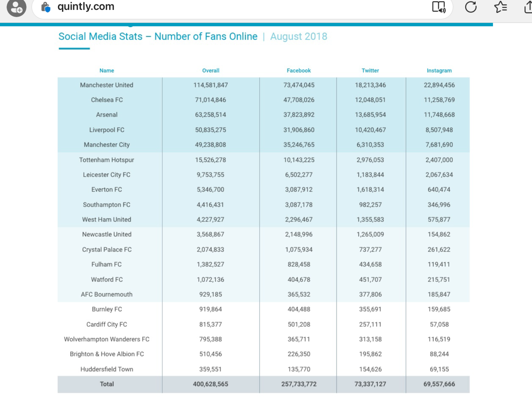Open the read aloud book icon

tap(439, 7)
